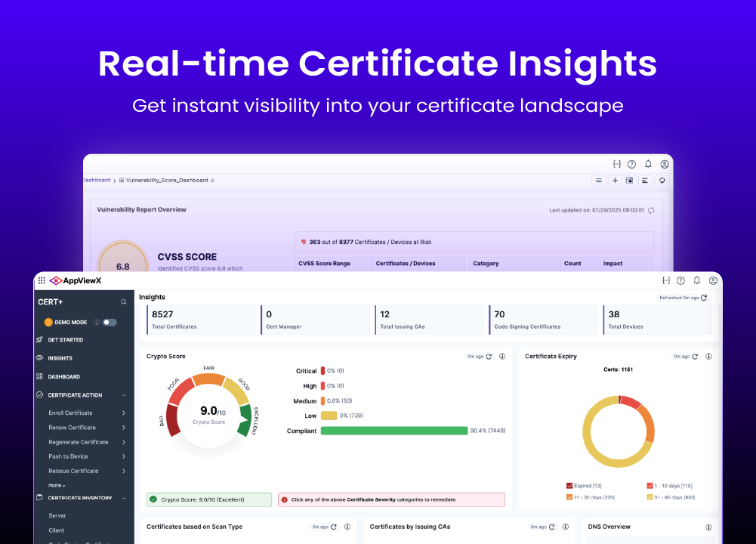
Task: Click the API braces icon in AppViewX header
Action: (666, 280)
